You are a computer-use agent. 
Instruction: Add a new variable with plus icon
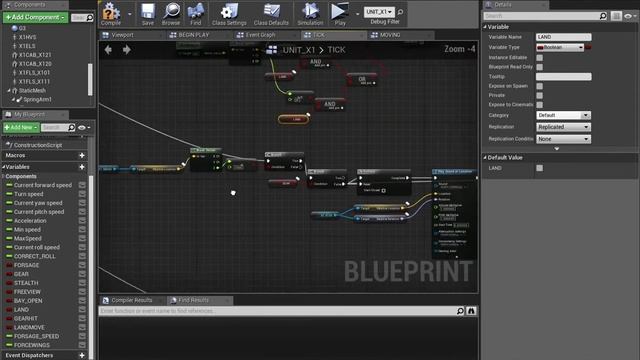(82, 167)
